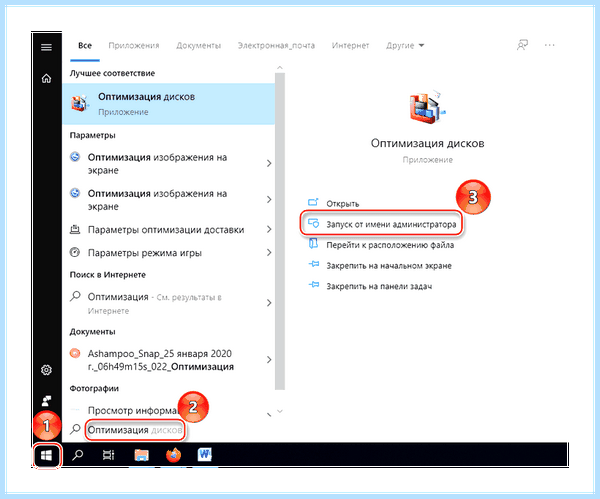Screen dimensions: 600x499
Task: Click the admin shield icon beside Запуск
Action: (313, 223)
